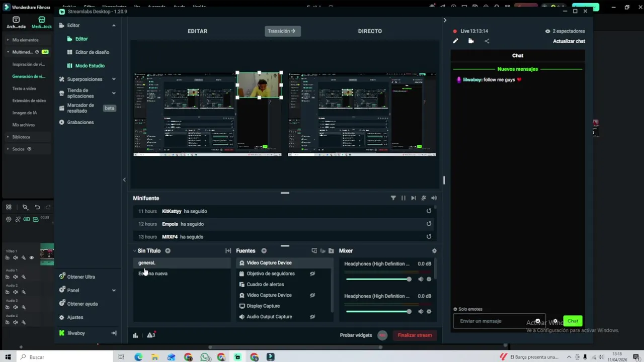This screenshot has width=644, height=362.
Task: Show the hidden Objetivo de seguidores source
Action: click(x=312, y=274)
